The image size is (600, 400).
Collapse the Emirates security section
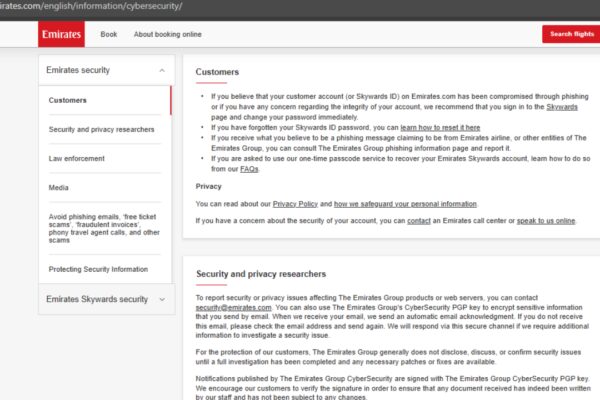click(x=162, y=71)
